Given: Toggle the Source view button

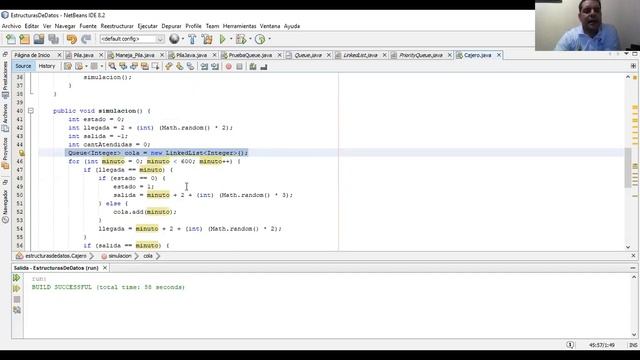Looking at the screenshot, I should click(x=23, y=66).
